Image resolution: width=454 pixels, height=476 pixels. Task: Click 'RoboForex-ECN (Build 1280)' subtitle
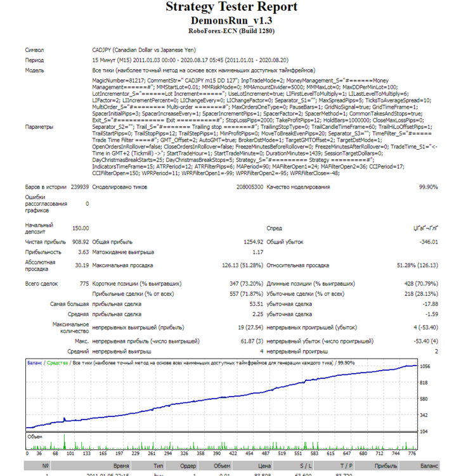(231, 31)
